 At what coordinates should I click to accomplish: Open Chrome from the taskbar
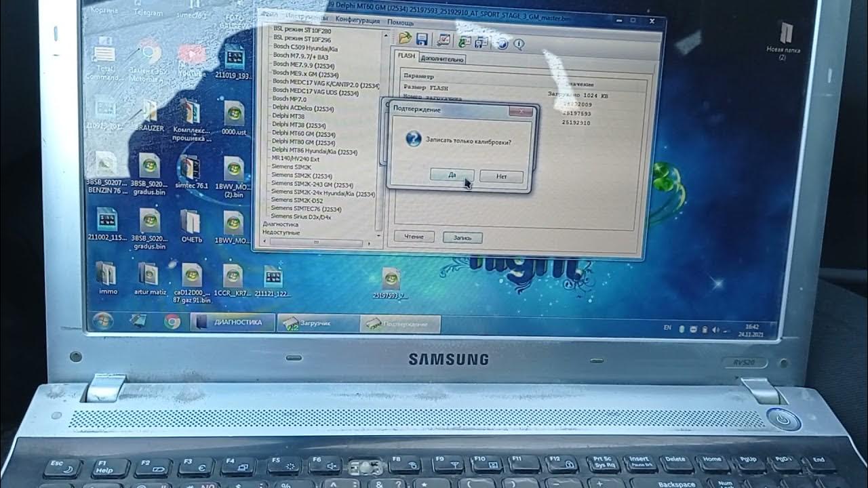(172, 321)
